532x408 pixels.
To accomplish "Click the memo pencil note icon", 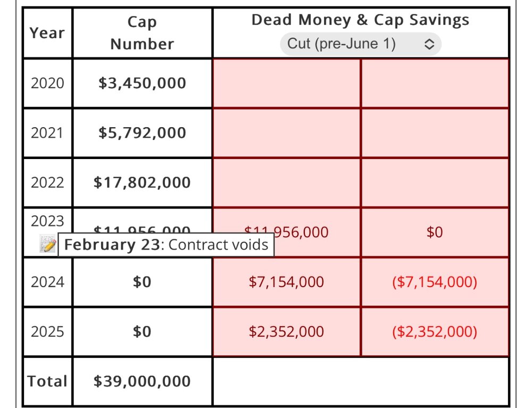I will coord(48,245).
